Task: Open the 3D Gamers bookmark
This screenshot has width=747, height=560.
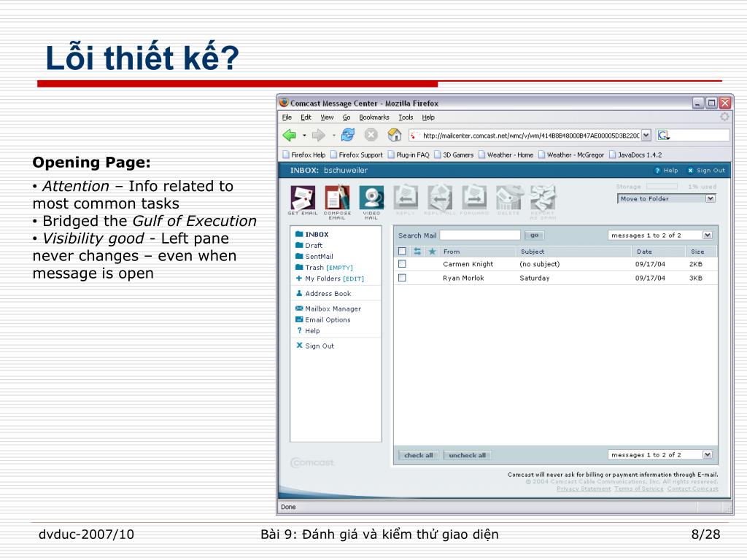Action: [x=454, y=155]
